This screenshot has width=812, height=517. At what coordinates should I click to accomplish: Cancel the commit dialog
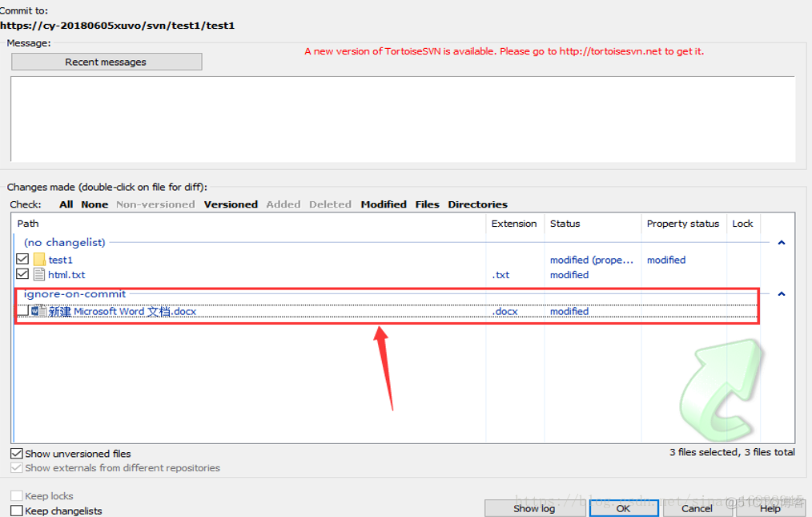[697, 509]
